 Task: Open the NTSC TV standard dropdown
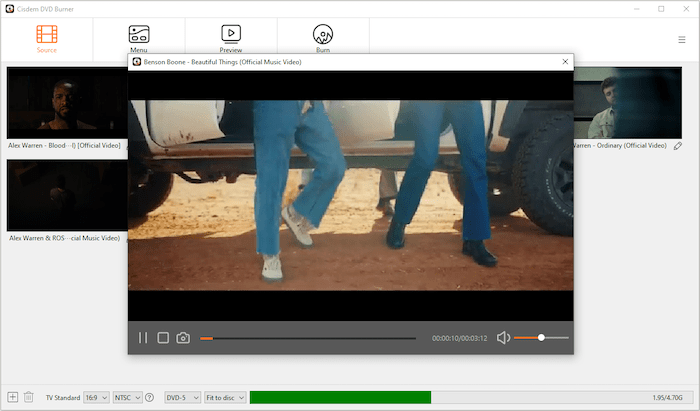click(128, 397)
